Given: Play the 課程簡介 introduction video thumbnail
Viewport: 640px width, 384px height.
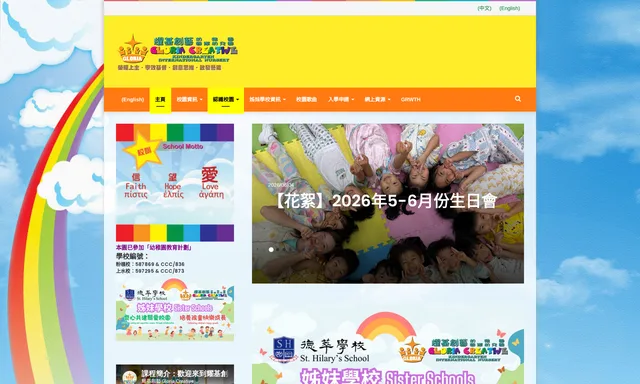Looking at the screenshot, I should 175,374.
